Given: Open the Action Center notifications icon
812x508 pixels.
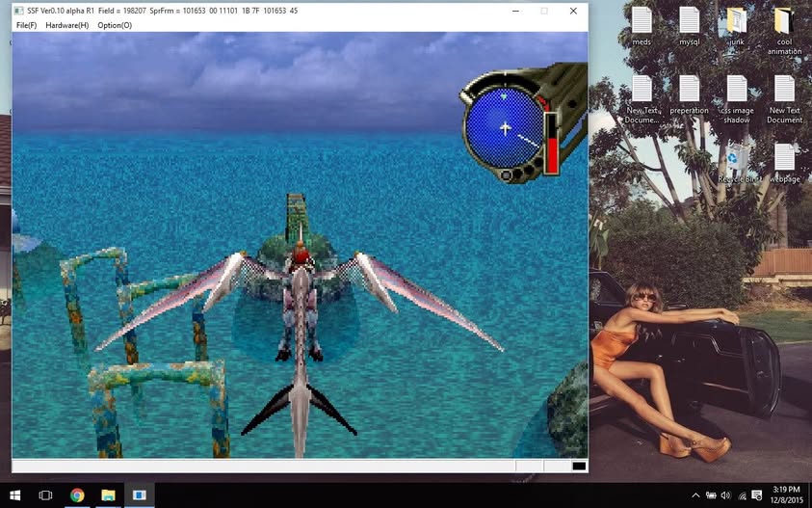Looking at the screenshot, I should tap(756, 495).
